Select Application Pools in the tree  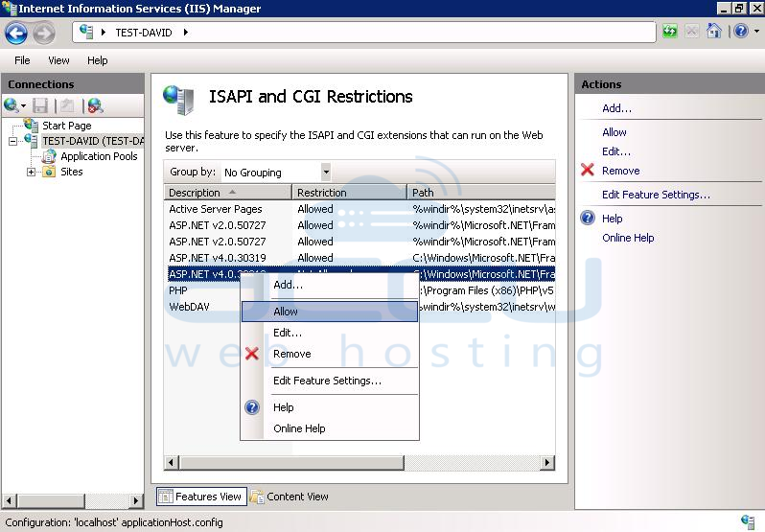pos(99,156)
